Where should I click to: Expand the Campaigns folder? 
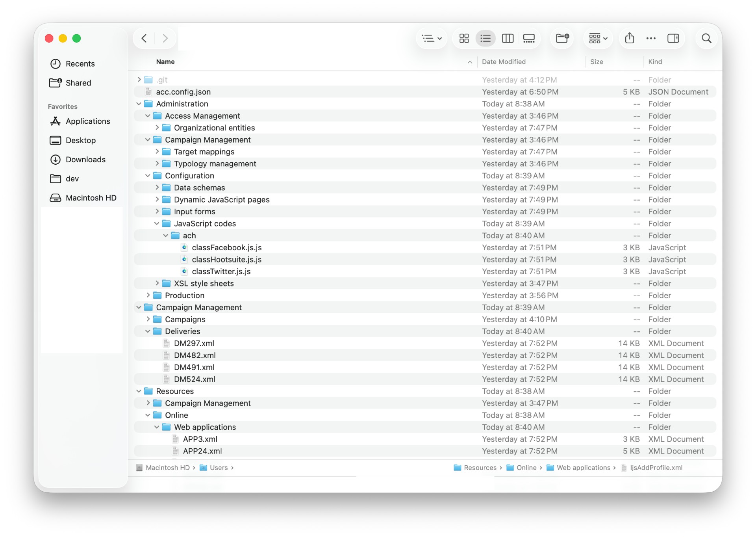point(148,319)
